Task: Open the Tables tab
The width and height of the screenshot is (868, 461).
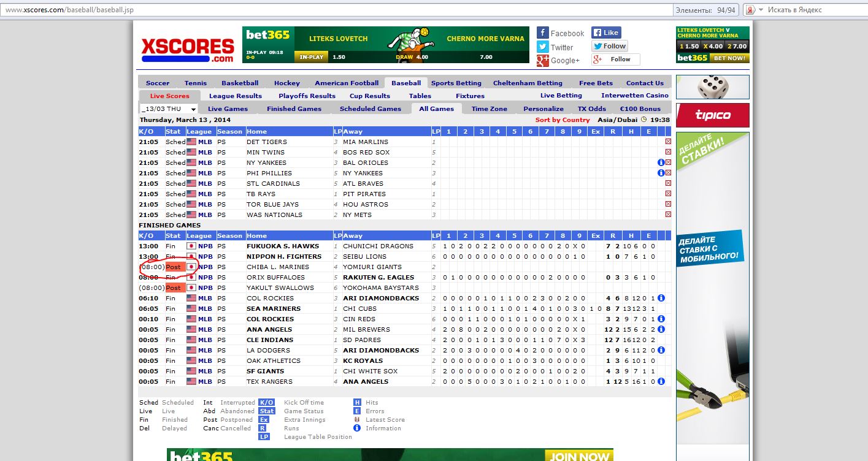Action: tap(420, 96)
